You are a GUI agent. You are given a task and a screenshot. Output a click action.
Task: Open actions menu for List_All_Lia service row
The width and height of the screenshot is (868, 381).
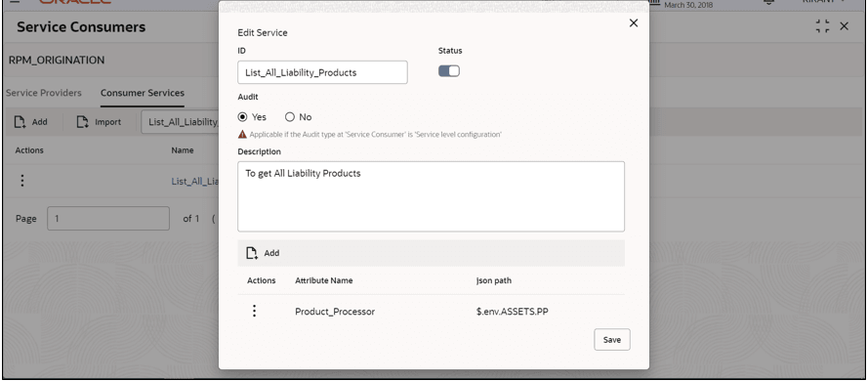(x=22, y=181)
